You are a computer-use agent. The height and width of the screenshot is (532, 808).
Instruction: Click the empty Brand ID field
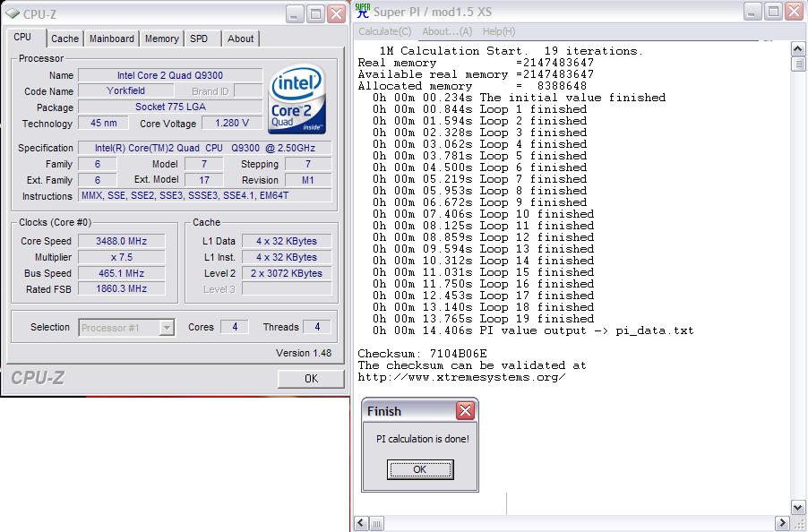[248, 91]
